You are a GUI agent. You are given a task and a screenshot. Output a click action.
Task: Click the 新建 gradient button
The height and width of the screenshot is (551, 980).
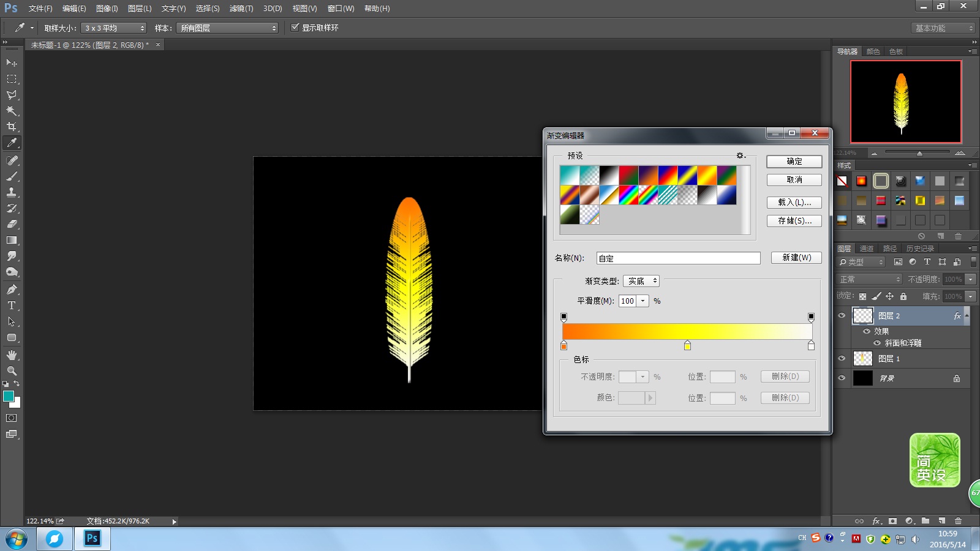click(x=796, y=258)
